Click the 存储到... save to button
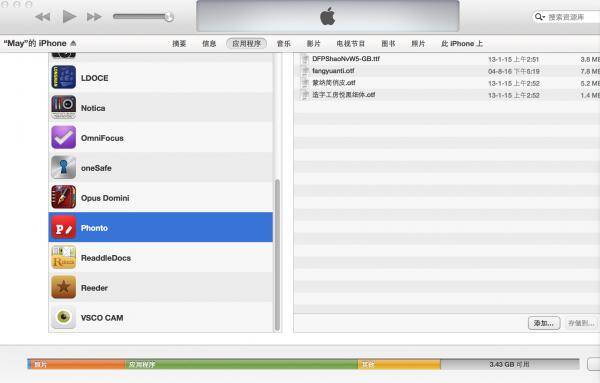This screenshot has height=383, width=600. 581,323
